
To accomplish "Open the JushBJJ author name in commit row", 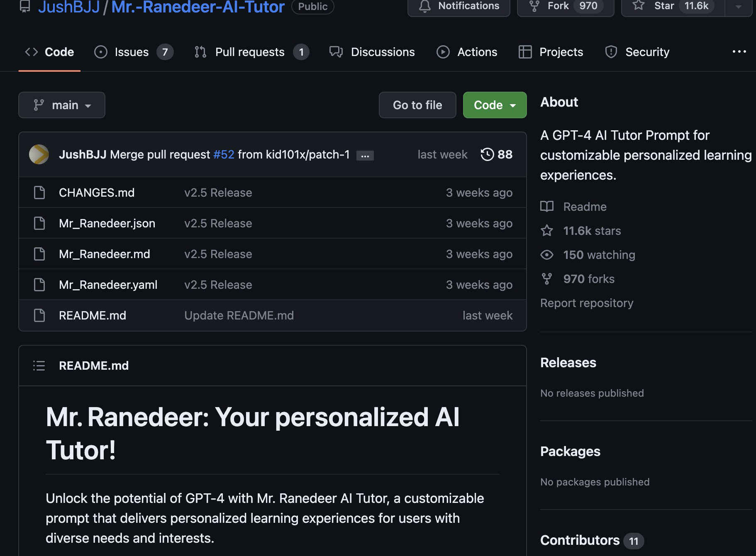I will pyautogui.click(x=83, y=154).
